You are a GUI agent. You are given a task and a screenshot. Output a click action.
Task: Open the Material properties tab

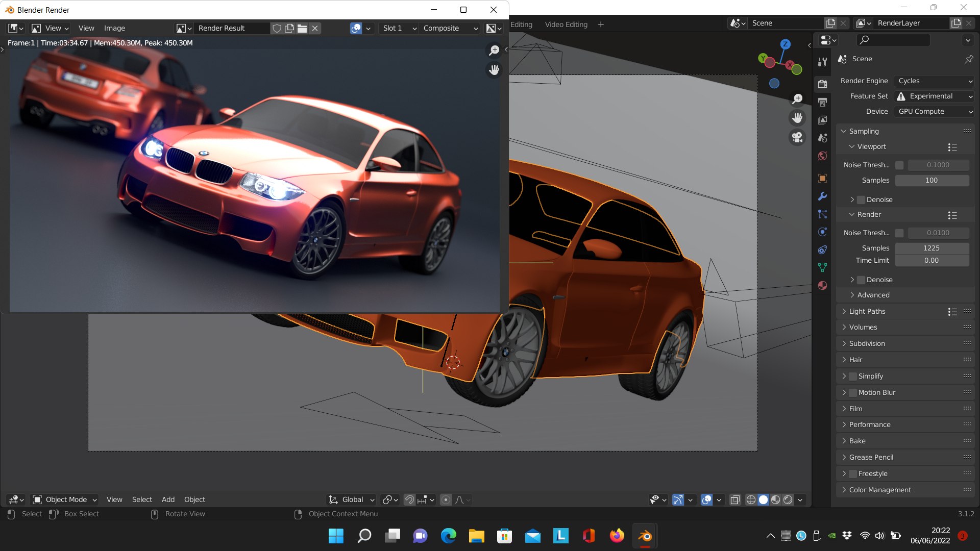coord(822,285)
